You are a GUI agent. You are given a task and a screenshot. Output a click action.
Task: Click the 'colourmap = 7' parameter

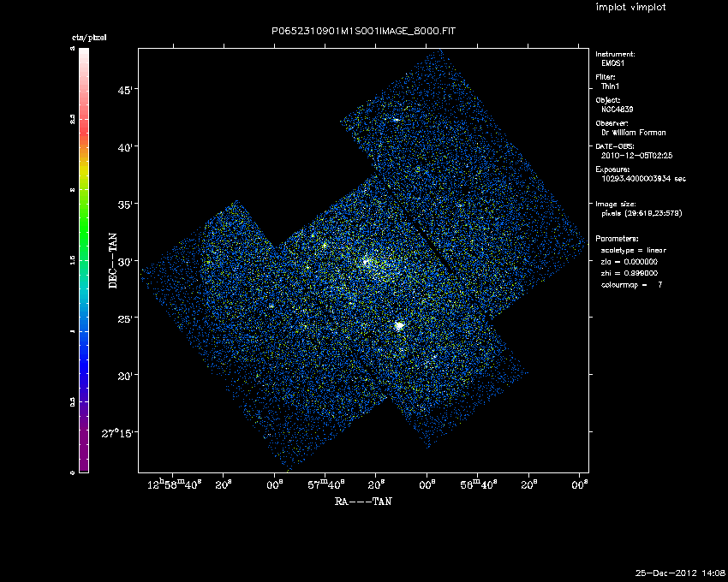632,285
